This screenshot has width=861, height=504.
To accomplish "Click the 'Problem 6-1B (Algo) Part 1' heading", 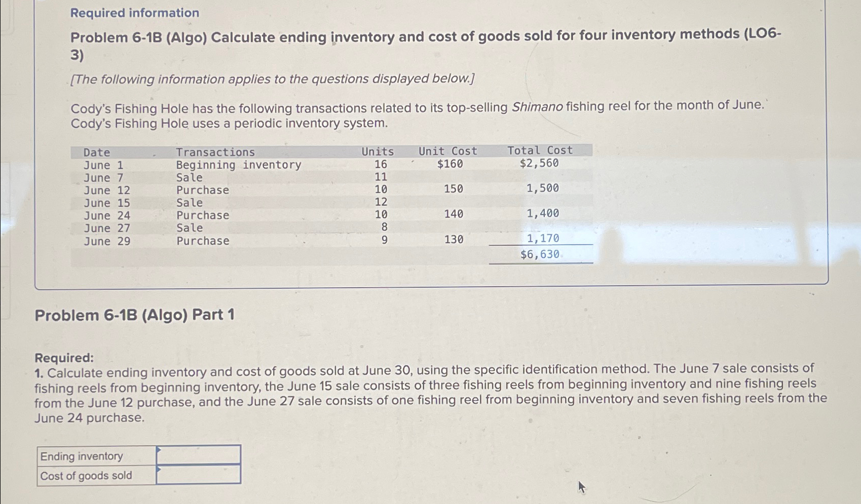I will [x=133, y=315].
